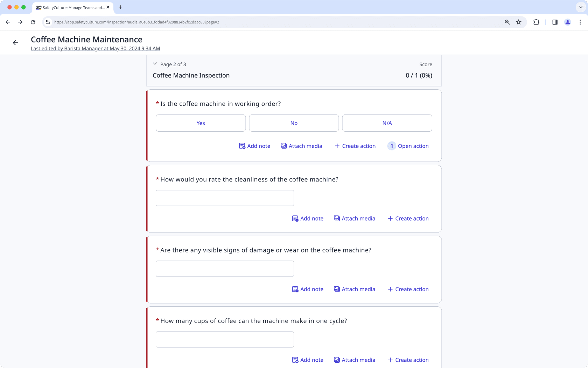Click the Last edited by Barista Manager link
This screenshot has width=588, height=368.
tap(95, 48)
